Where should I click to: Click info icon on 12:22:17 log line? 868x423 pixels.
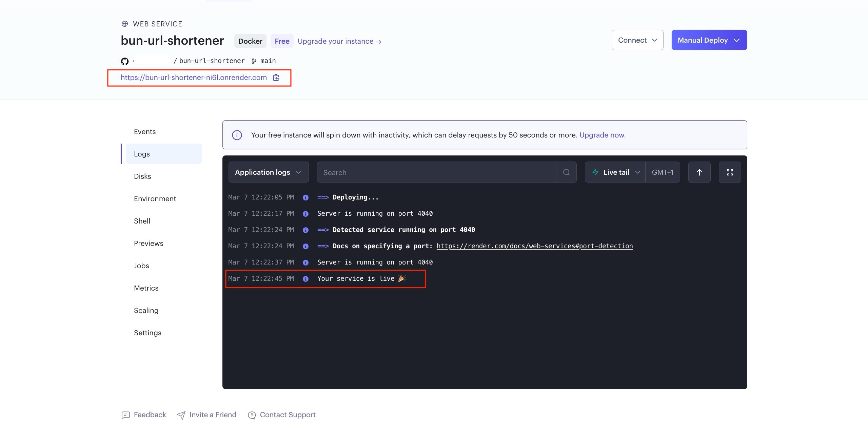[305, 214]
